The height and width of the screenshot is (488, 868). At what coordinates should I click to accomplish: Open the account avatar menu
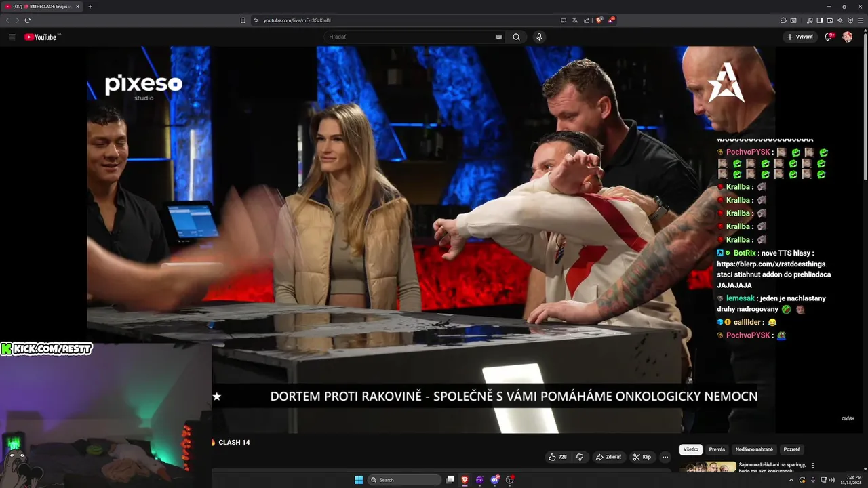847,37
